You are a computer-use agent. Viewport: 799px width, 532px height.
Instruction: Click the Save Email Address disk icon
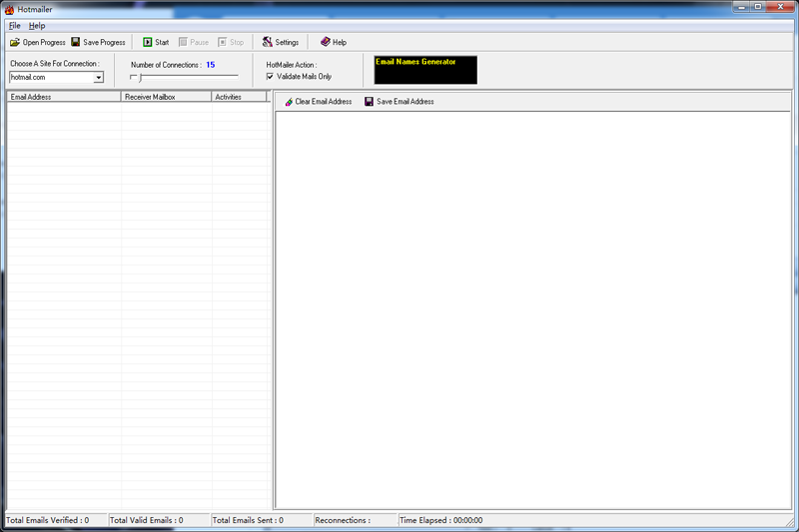tap(369, 102)
